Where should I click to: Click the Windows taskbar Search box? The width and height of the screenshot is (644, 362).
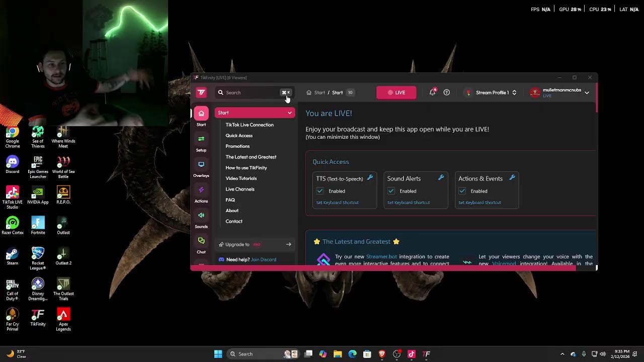pos(264,354)
